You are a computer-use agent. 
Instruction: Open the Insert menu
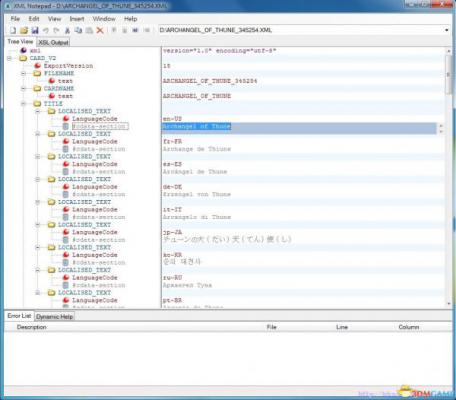click(77, 19)
